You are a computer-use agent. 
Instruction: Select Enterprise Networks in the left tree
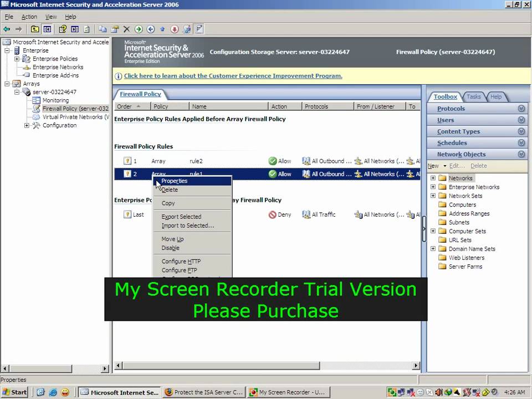pos(58,67)
